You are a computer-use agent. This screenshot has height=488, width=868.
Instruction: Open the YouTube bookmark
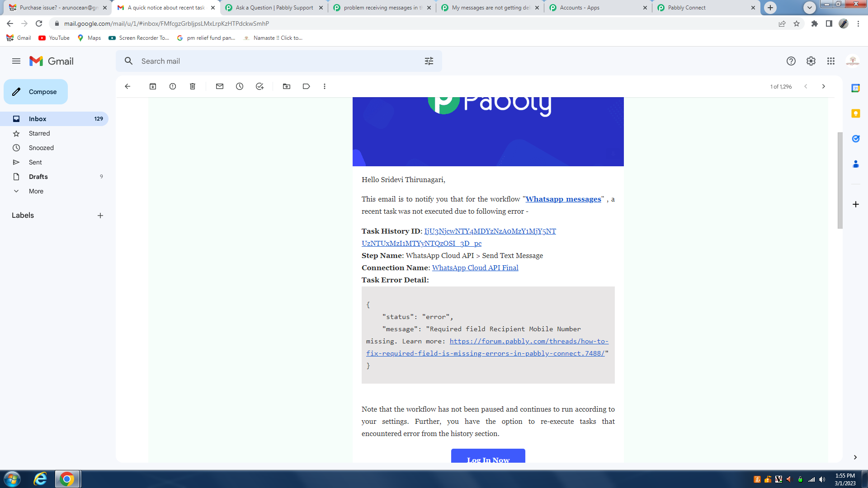pos(54,38)
